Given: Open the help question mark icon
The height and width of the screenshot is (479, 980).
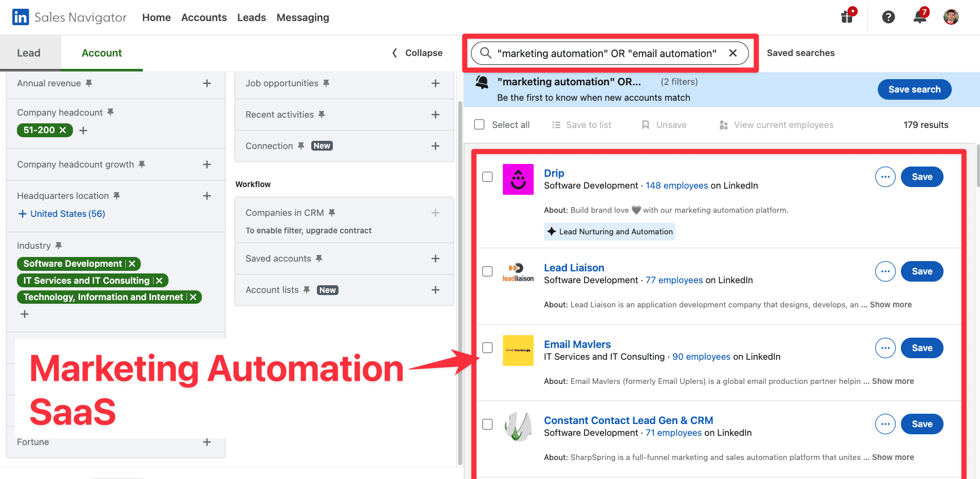Looking at the screenshot, I should 889,17.
